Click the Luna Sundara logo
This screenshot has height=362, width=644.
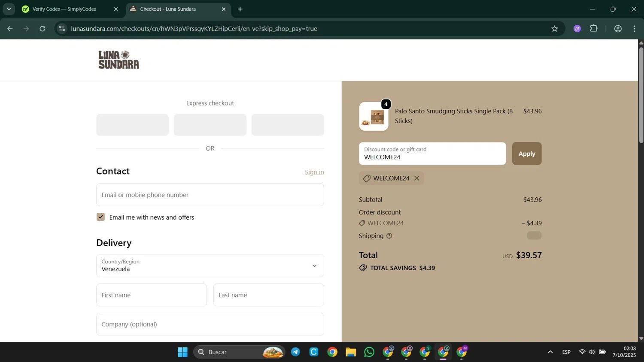pyautogui.click(x=119, y=60)
